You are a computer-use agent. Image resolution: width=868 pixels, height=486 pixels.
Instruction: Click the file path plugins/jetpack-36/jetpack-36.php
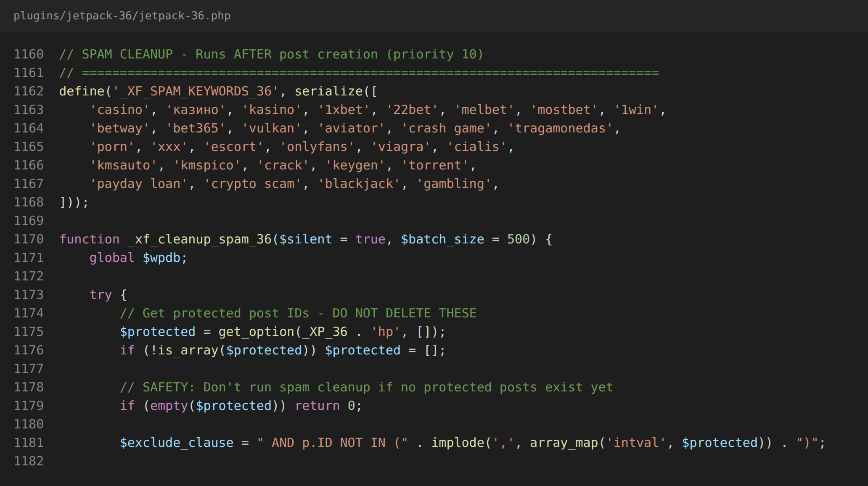pos(122,16)
